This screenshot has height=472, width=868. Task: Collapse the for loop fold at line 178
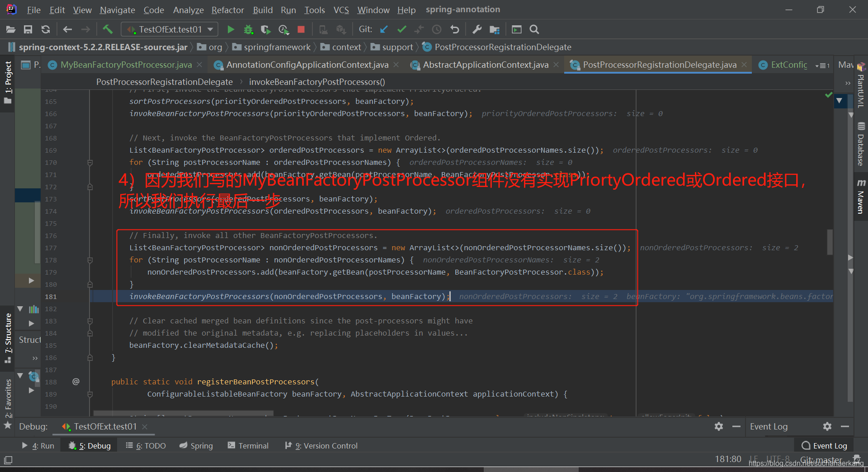point(90,260)
